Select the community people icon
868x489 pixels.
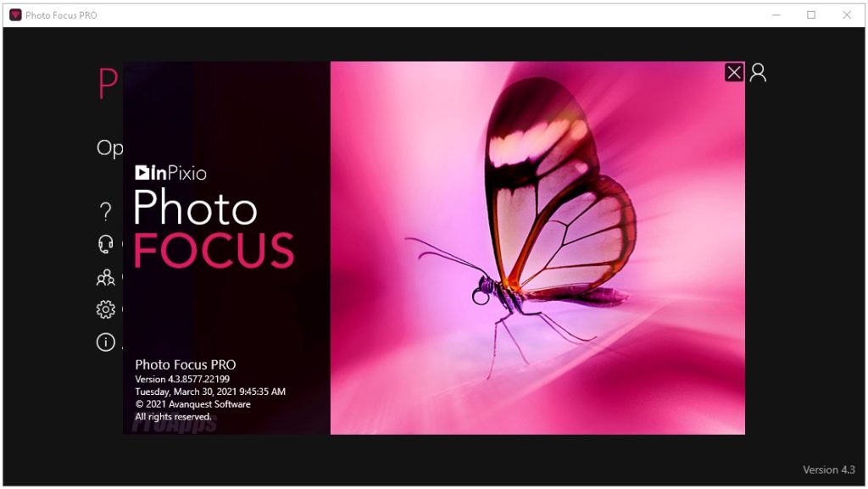coord(104,277)
